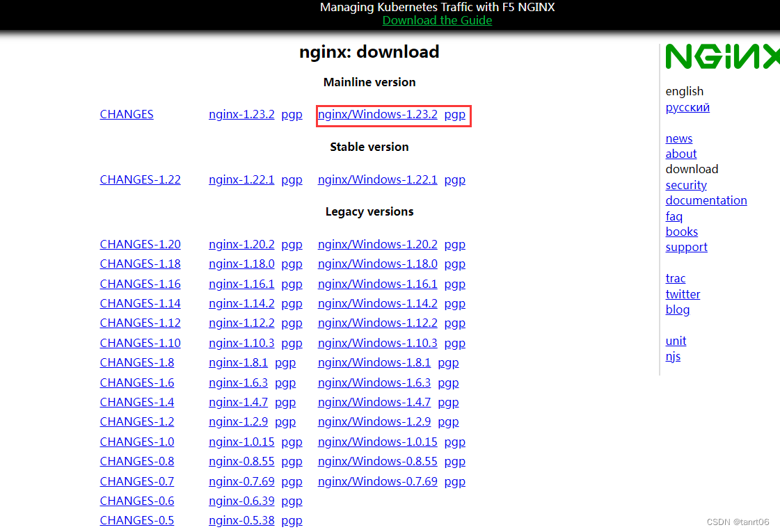
Task: Open pgp signature for nginx/Windows-1.22.1
Action: tap(454, 180)
